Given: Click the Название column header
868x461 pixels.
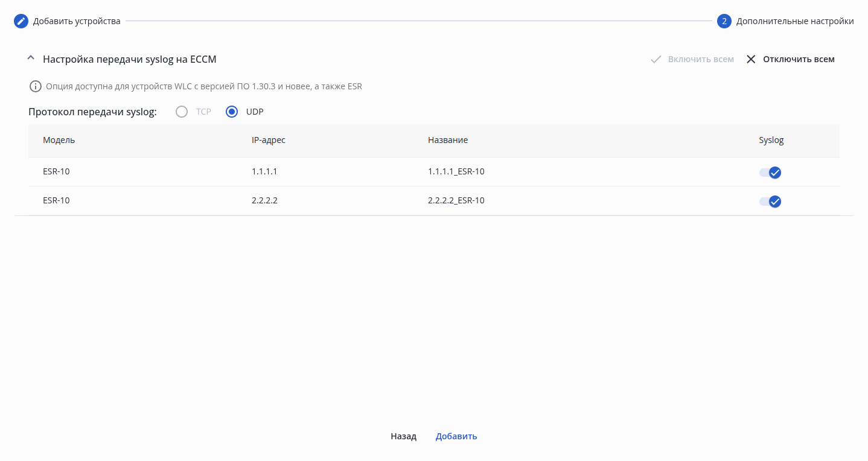Looking at the screenshot, I should click(448, 140).
